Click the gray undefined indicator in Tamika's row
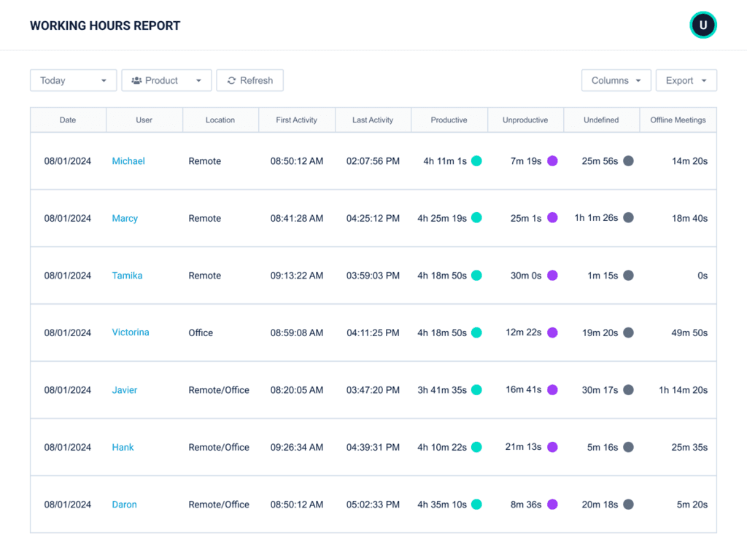This screenshot has width=747, height=560. click(x=628, y=275)
